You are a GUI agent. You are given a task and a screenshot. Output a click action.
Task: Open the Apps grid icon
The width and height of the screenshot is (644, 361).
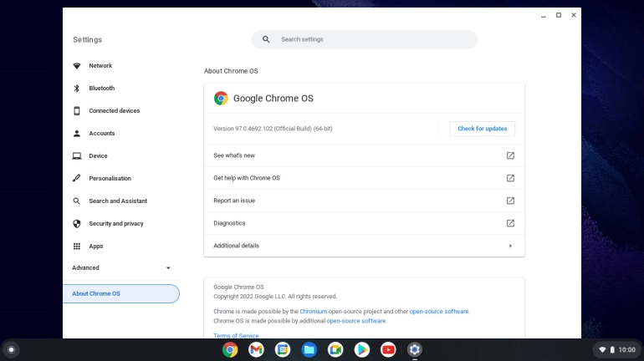pyautogui.click(x=77, y=247)
